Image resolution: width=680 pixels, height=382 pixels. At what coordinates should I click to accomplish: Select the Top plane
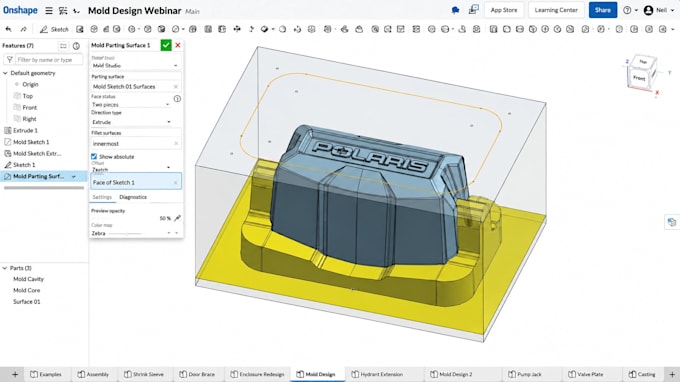(x=27, y=96)
